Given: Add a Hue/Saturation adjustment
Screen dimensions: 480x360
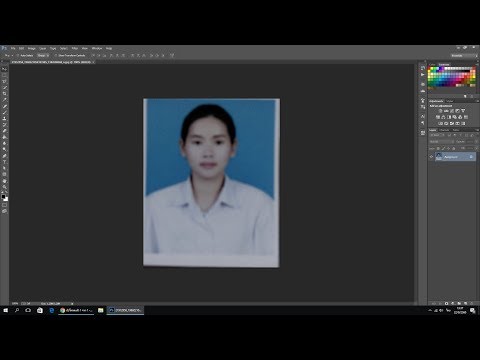Looking at the screenshot, I should (438, 117).
